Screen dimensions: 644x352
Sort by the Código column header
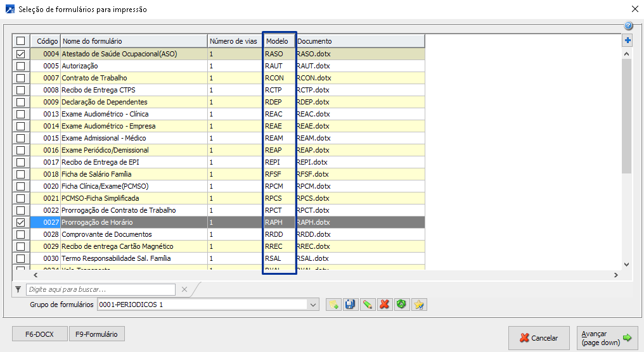click(48, 41)
